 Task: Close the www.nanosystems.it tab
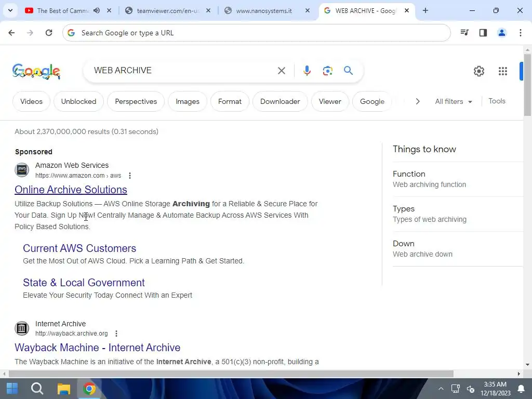(x=308, y=10)
